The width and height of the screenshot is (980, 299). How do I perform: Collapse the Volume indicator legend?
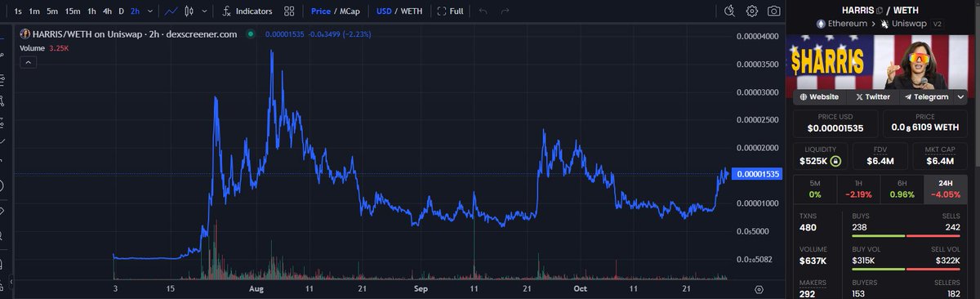[28, 61]
